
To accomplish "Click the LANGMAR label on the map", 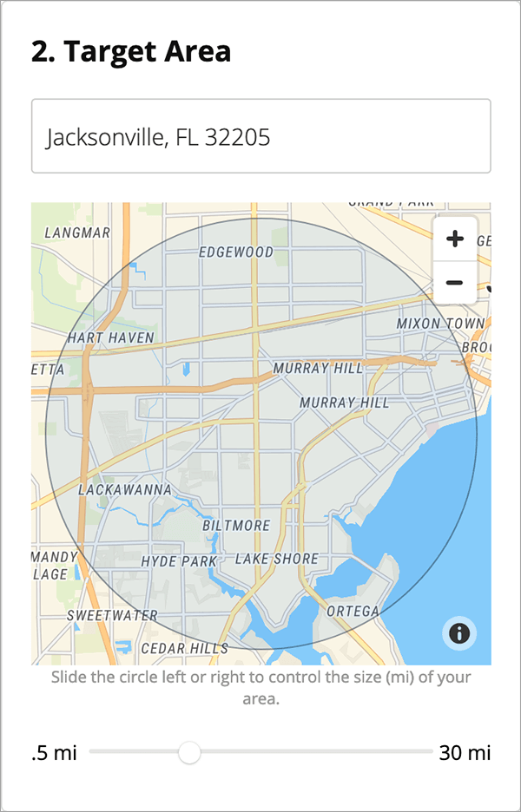I will coord(77,233).
